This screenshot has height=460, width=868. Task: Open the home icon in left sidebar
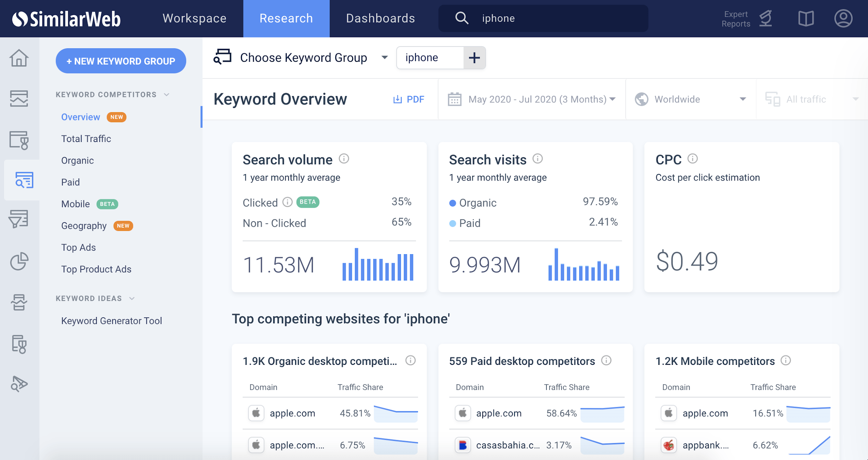click(x=19, y=58)
